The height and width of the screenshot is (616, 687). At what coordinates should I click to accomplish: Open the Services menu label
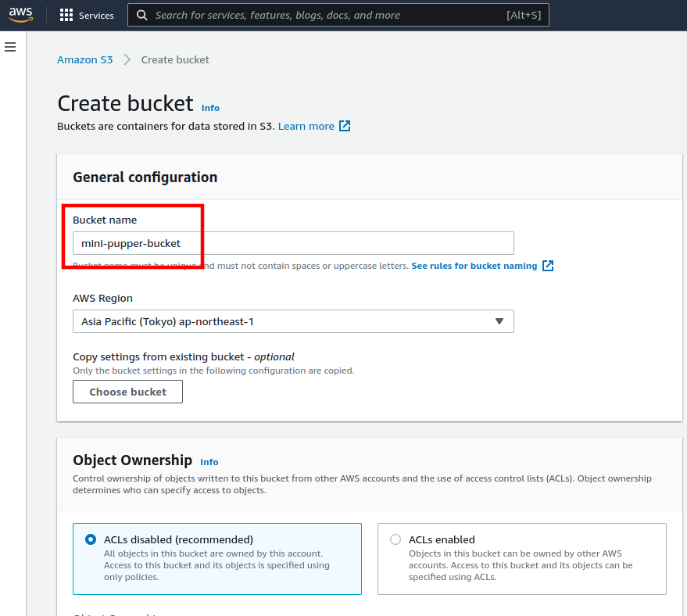tap(96, 16)
